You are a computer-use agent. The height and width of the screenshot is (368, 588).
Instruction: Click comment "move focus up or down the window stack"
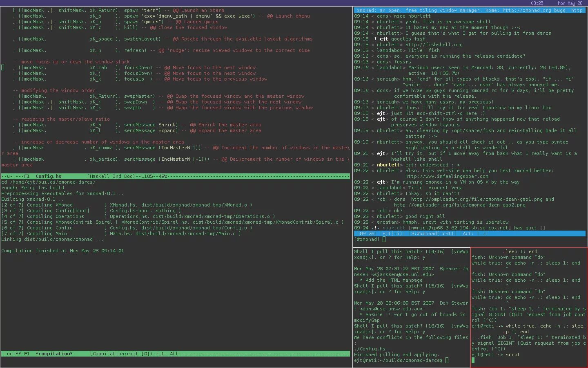pos(71,62)
